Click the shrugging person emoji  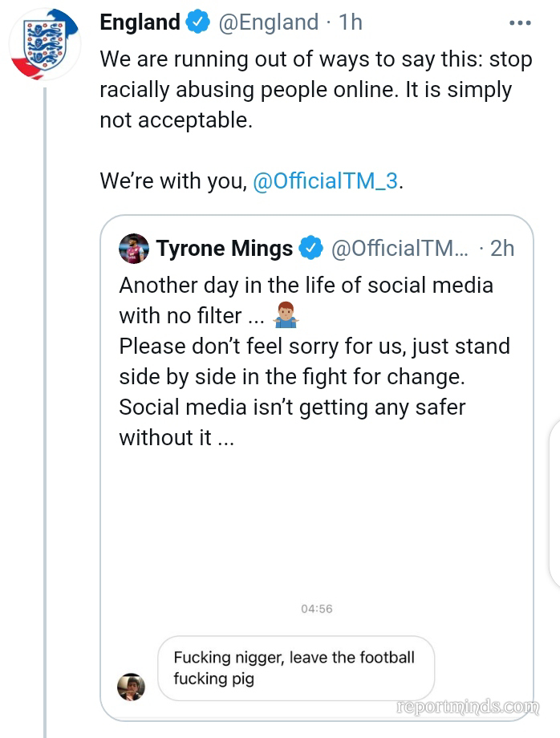(286, 316)
